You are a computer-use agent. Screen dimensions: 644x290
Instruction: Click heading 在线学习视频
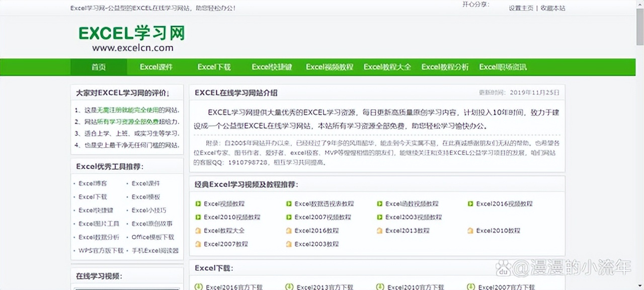pos(99,276)
